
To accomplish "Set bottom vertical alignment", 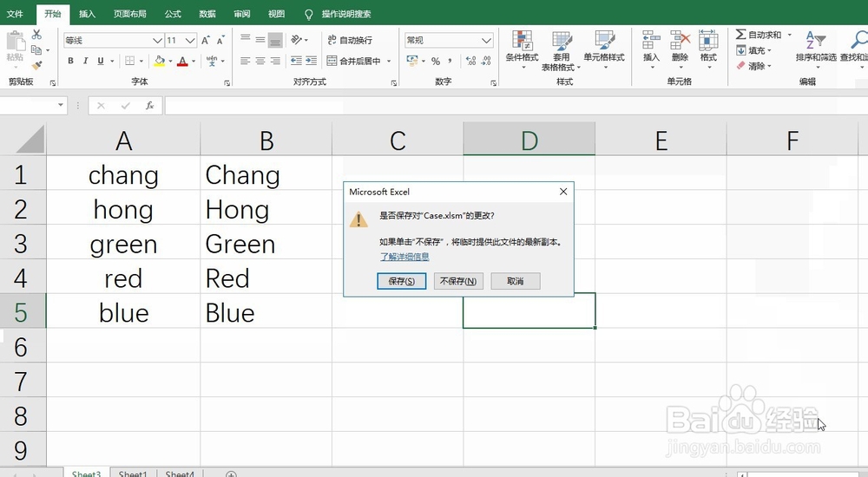I will tap(275, 40).
